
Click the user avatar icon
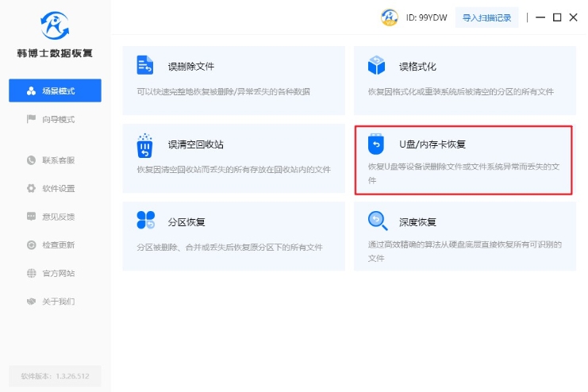(389, 17)
